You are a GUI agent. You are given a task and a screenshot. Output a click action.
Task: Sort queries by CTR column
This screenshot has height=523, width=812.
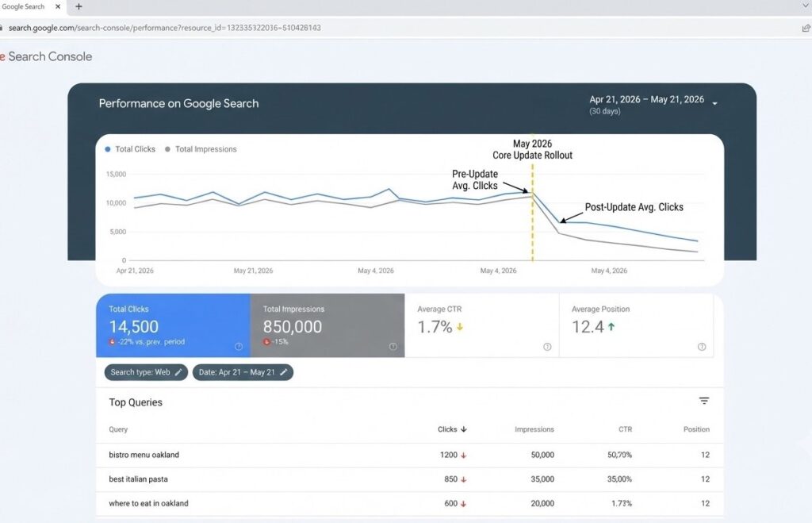(625, 429)
